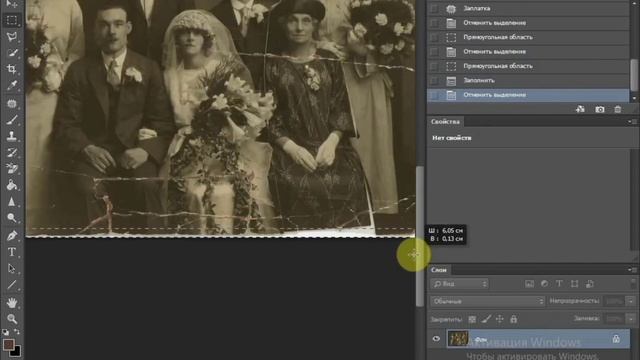Screen dimensions: 640x360
Task: Open the Вид layer filter type dropdown
Action: [460, 284]
